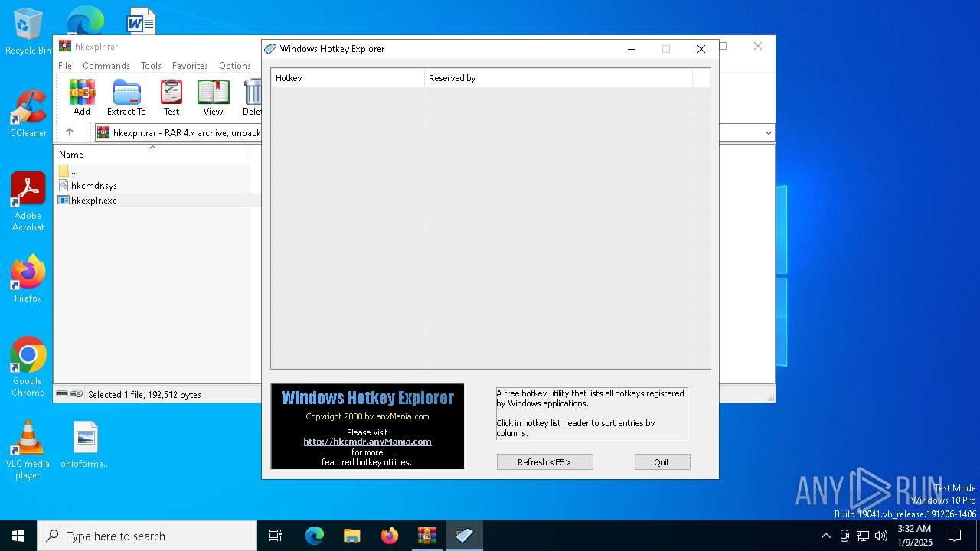Sort hotkey list by Reserved by column
Viewport: 980px width, 551px height.
click(x=558, y=78)
